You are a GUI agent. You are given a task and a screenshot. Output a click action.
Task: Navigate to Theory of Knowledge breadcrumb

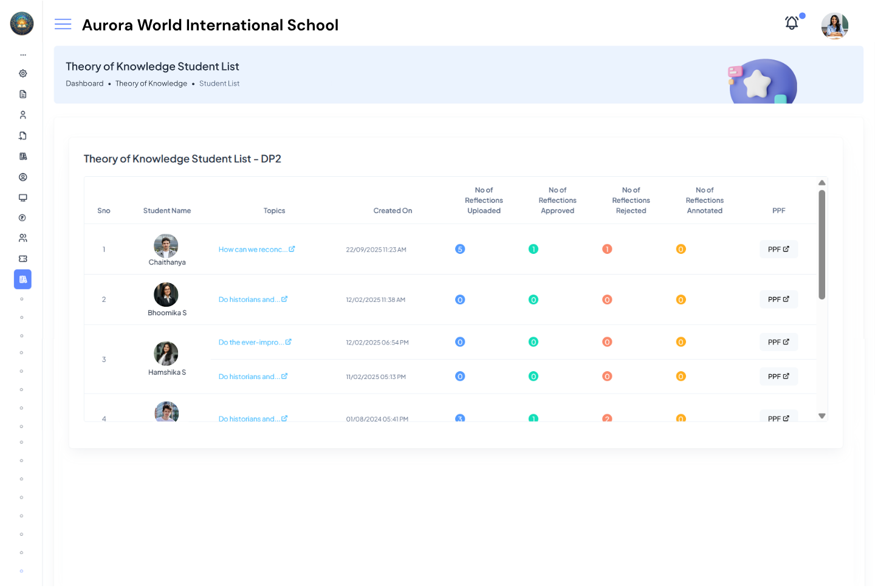[x=151, y=84]
